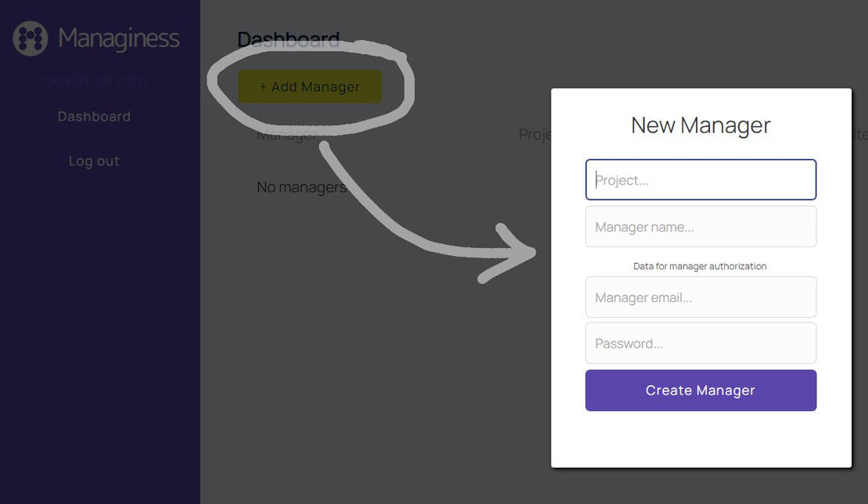Click the Password input field
The image size is (868, 504).
click(x=701, y=343)
